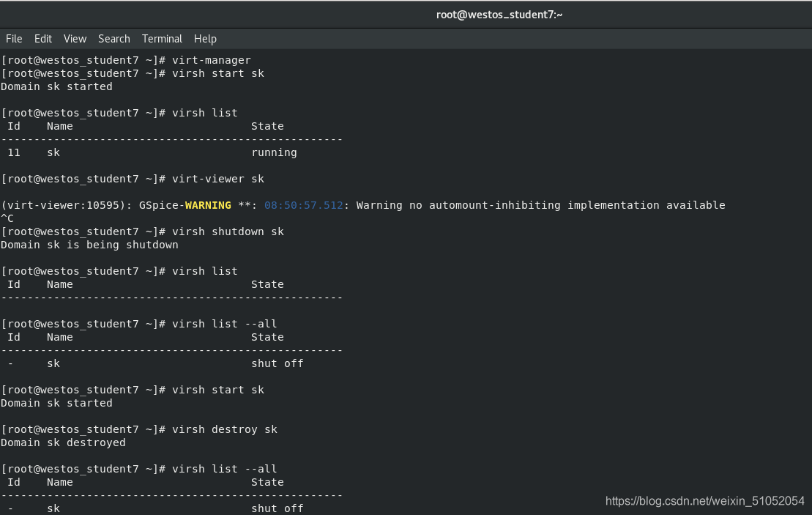Open the Help menu
Image resolution: width=812 pixels, height=515 pixels.
(205, 39)
